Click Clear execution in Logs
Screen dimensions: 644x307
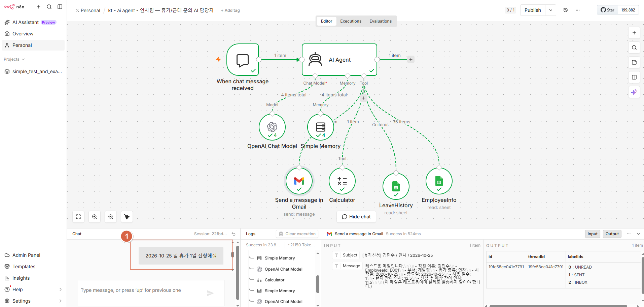[297, 234]
